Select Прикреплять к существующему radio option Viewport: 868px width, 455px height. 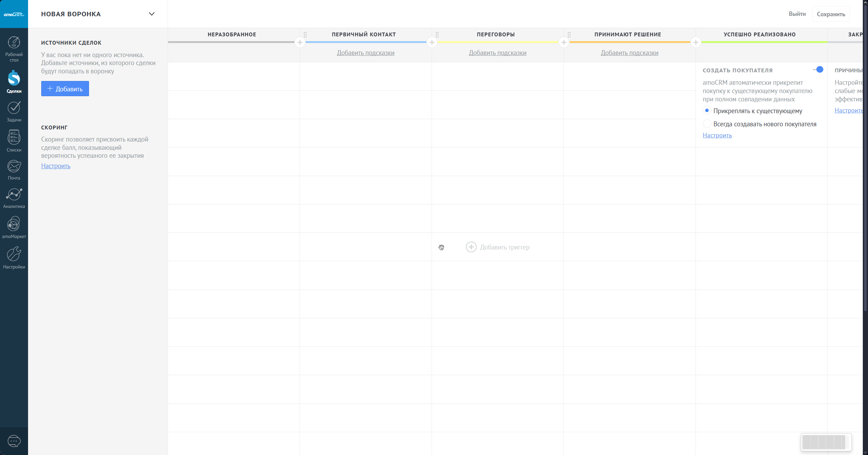pyautogui.click(x=707, y=111)
